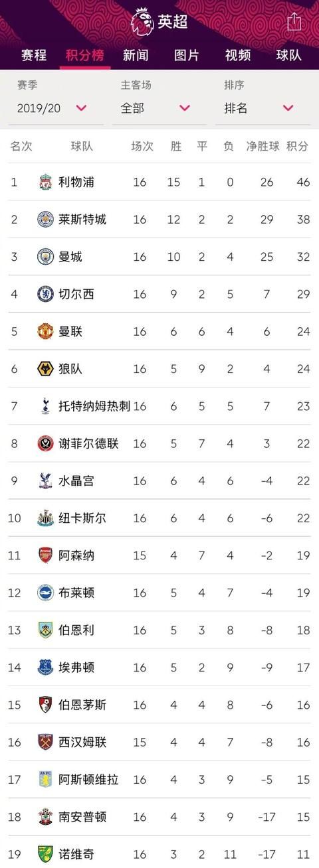Tap the Arsenal crest icon
The image size is (319, 868).
pos(45,555)
